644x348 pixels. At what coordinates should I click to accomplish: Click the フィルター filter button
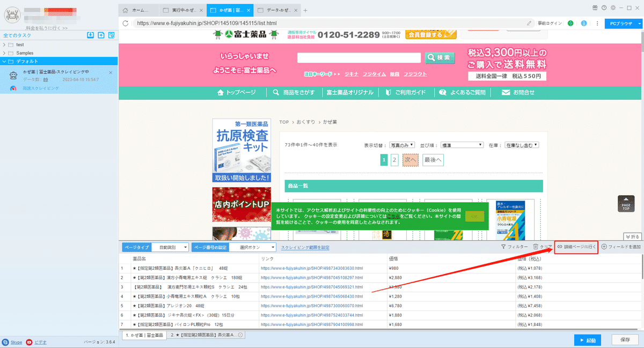click(514, 247)
